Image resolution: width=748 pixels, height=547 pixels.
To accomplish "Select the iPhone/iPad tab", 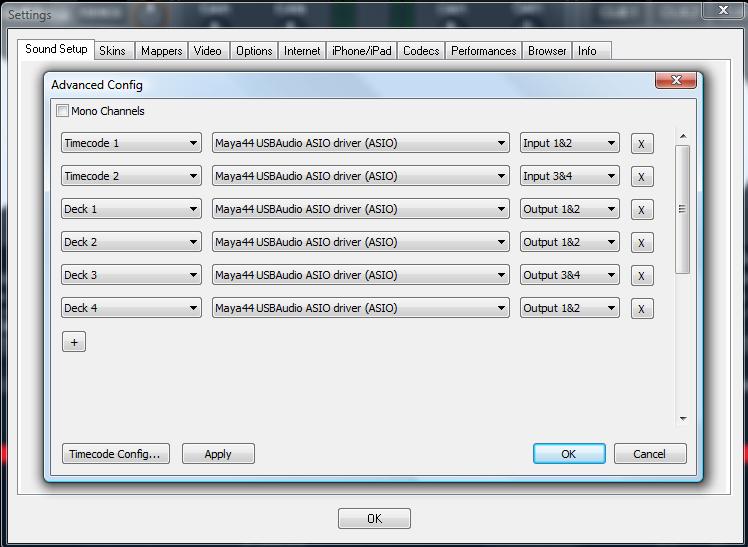I will pyautogui.click(x=361, y=51).
